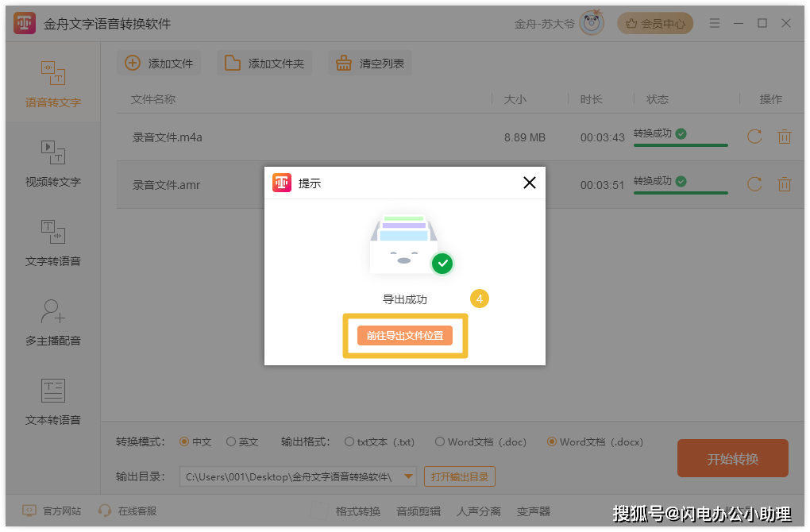810x532 pixels.
Task: Open 格式转换 tool in the bottom bar
Action: [358, 511]
